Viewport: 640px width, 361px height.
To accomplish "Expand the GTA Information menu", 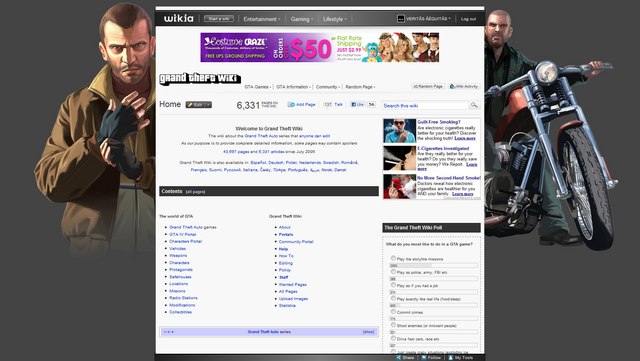I will (x=293, y=87).
